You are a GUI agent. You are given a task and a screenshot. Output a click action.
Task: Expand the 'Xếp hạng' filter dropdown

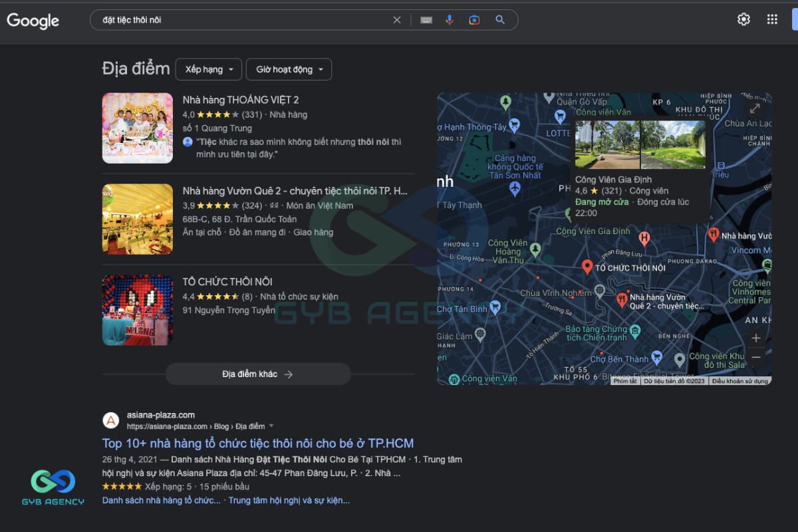[209, 69]
